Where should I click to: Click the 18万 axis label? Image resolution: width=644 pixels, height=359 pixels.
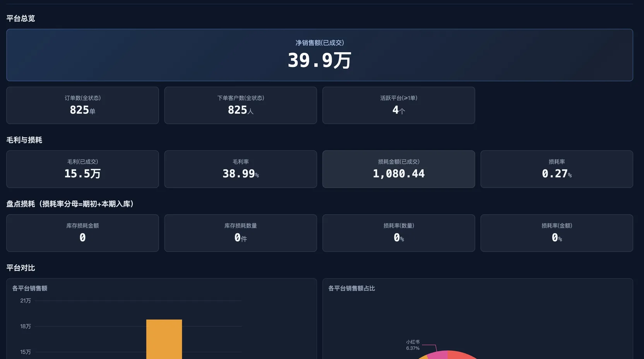click(x=26, y=327)
